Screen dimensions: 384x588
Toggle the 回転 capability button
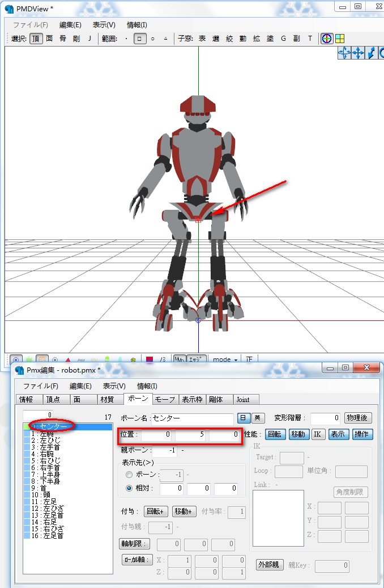pos(275,434)
